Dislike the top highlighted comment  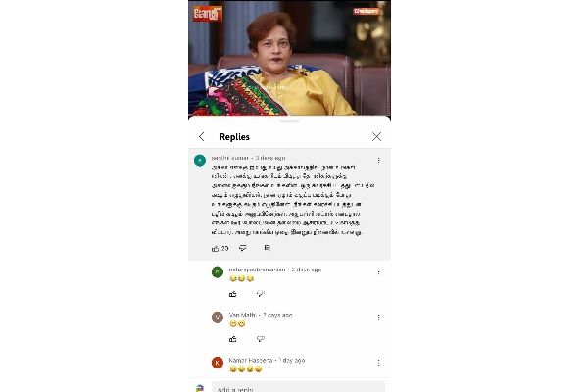(243, 248)
